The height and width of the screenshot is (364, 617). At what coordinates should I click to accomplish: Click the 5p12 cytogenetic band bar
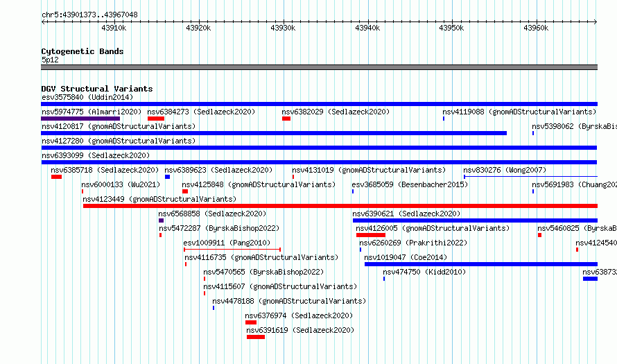tap(319, 67)
